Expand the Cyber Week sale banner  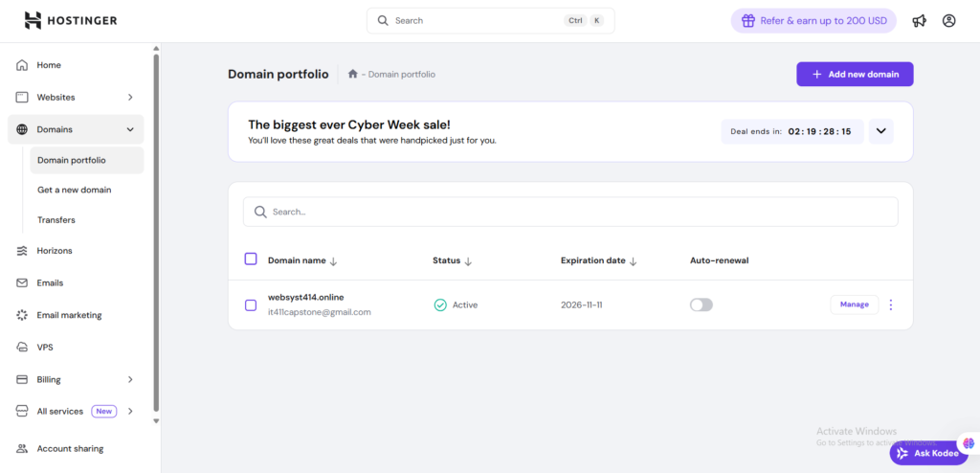[880, 131]
